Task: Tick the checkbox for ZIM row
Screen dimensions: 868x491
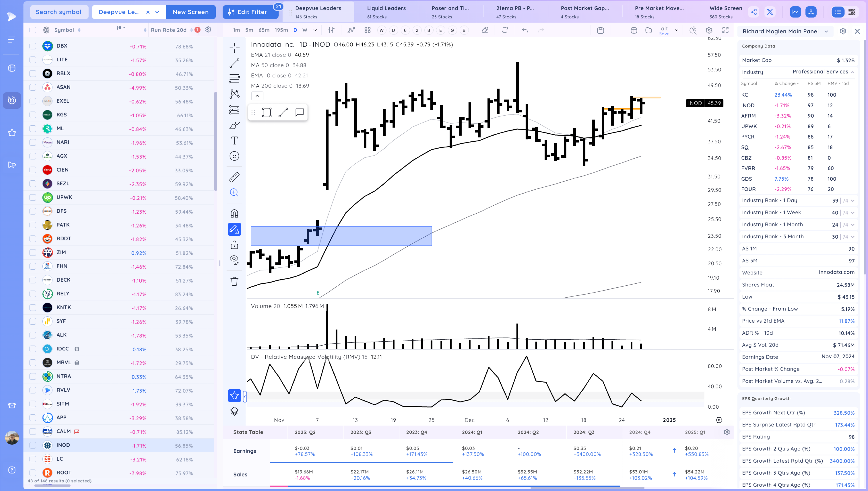Action: click(x=33, y=253)
